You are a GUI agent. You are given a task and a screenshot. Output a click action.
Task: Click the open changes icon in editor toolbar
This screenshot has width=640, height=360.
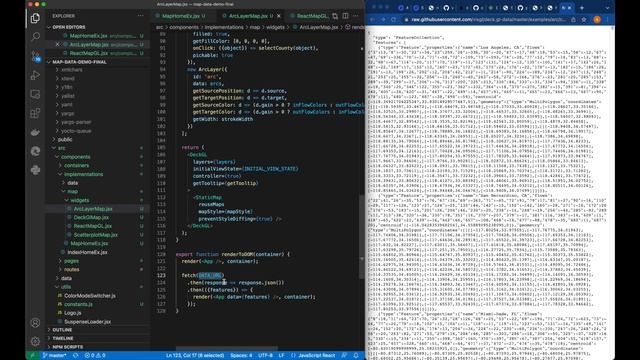tap(335, 16)
